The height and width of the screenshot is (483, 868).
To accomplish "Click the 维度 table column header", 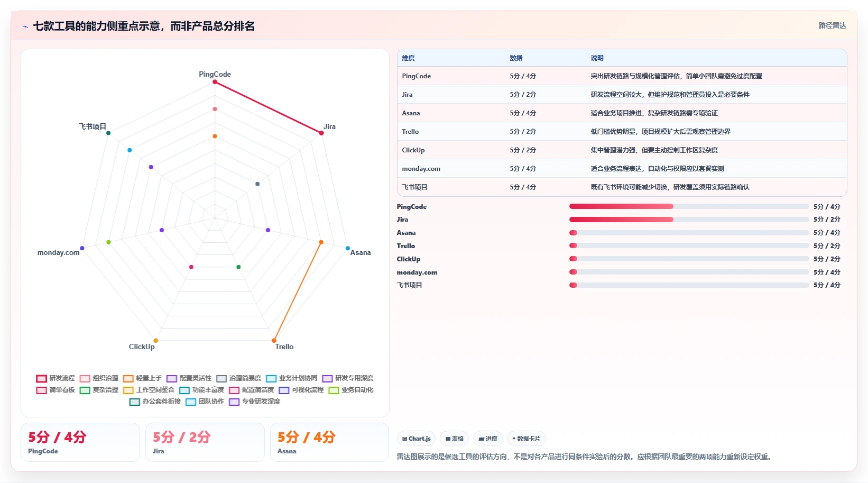I will (408, 58).
